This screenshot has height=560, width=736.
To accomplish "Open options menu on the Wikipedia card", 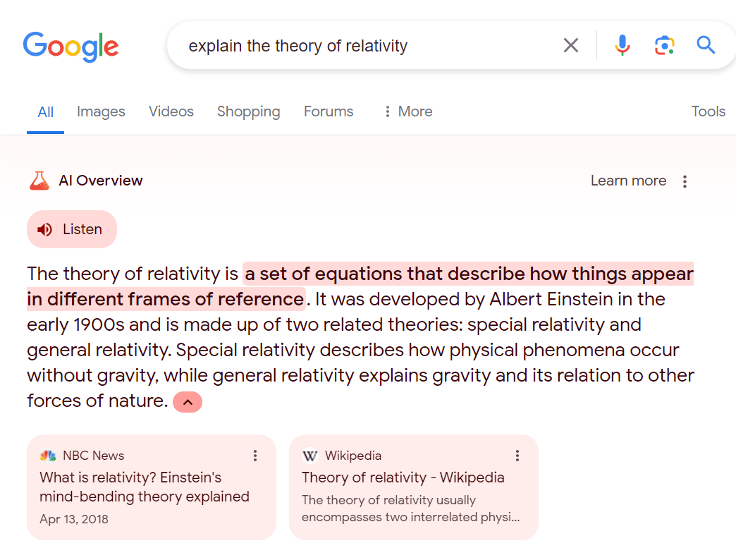I will point(517,456).
